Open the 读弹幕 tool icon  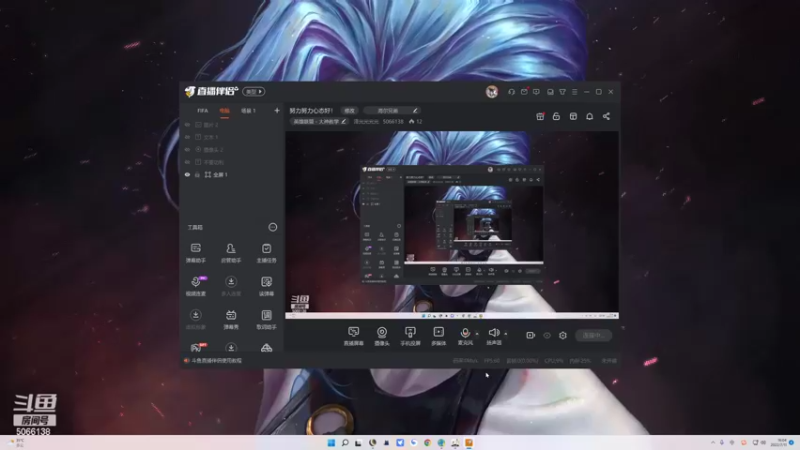click(266, 286)
